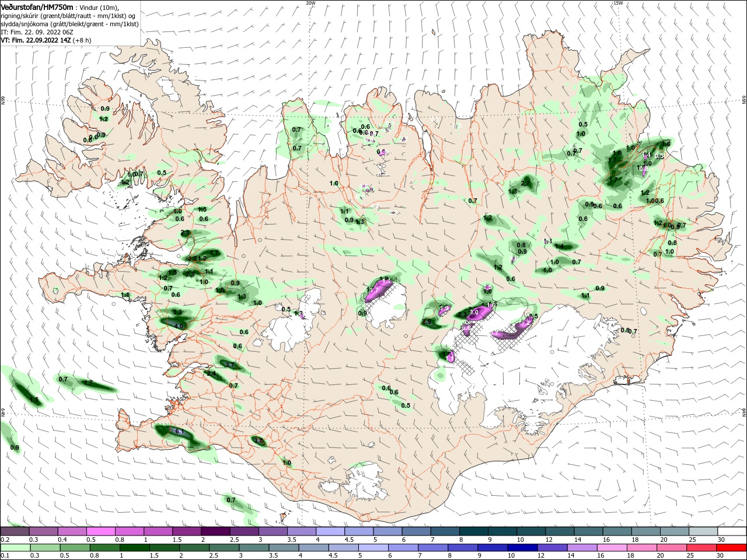Select bottom-row swatch between 4 and 4.5
The height and width of the screenshot is (560, 747).
pyautogui.click(x=315, y=548)
